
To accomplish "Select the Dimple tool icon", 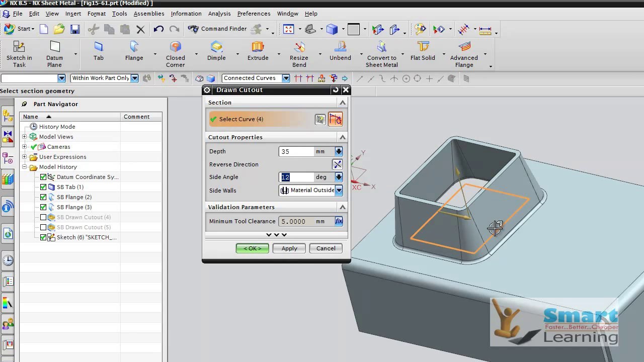I will tap(216, 48).
